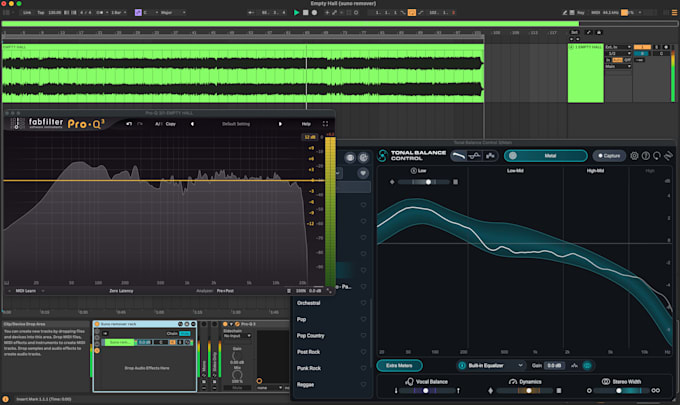Viewport: 680px width, 405px height.
Task: Open the Help menu in Pro-Q 3
Action: coord(306,124)
